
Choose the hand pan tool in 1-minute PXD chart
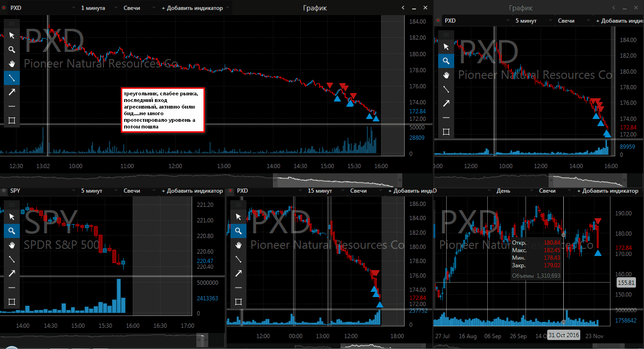(12, 64)
